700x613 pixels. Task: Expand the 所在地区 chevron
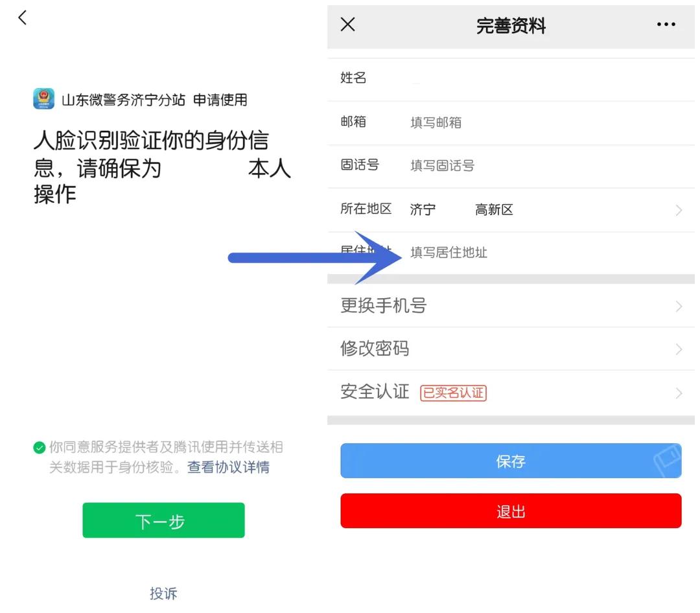tap(679, 211)
